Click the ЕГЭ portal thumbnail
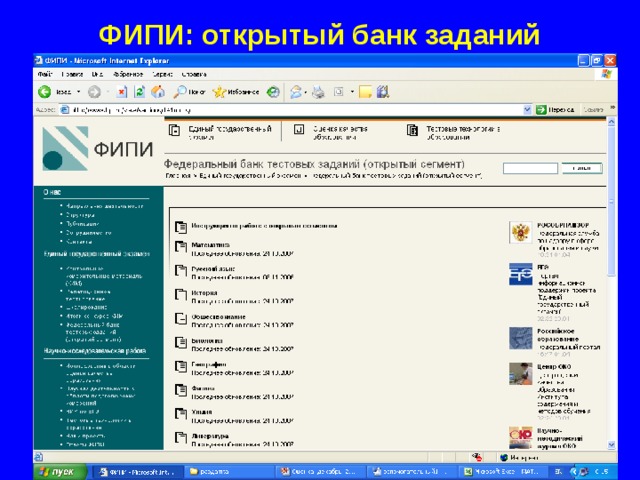The height and width of the screenshot is (480, 640). 520,274
